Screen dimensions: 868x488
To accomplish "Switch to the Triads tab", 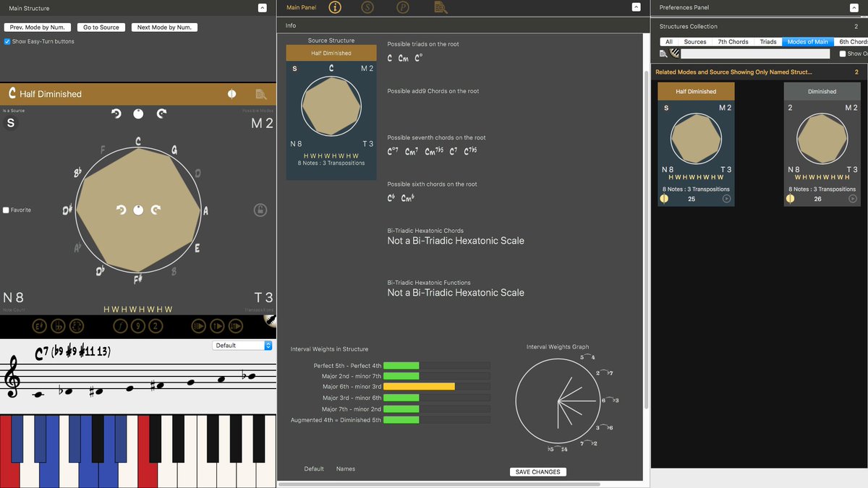I will coord(767,41).
